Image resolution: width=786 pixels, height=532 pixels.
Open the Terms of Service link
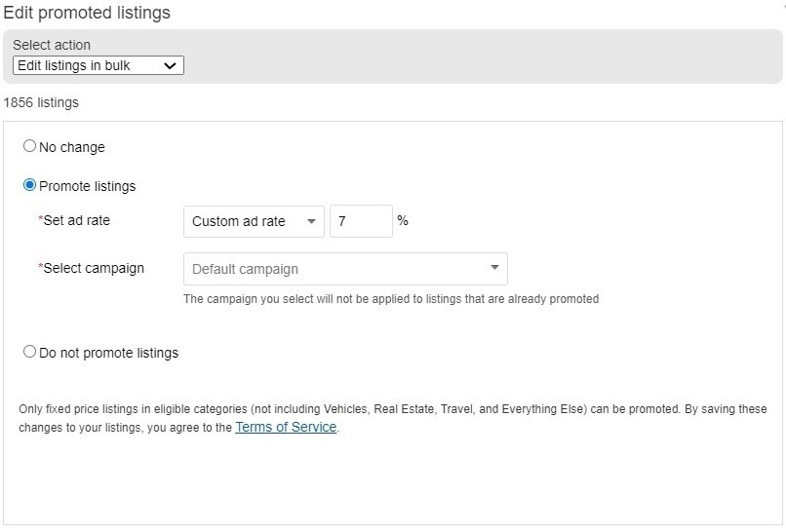coord(286,427)
